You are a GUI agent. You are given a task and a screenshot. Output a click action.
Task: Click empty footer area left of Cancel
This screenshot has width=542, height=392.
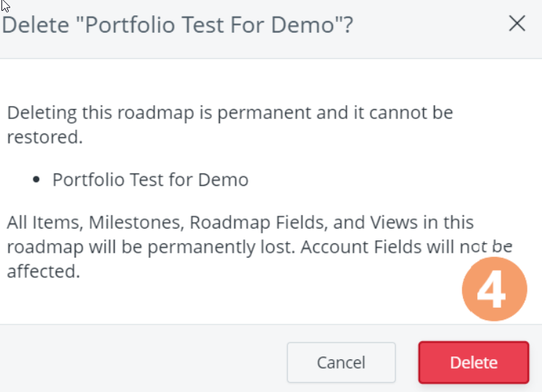[145, 362]
